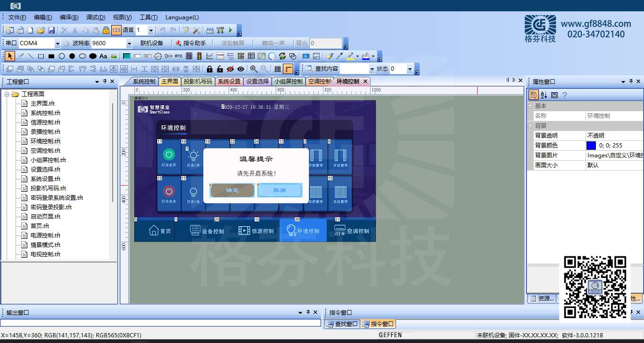
Task: Pick the QR code control tool
Action: click(241, 56)
